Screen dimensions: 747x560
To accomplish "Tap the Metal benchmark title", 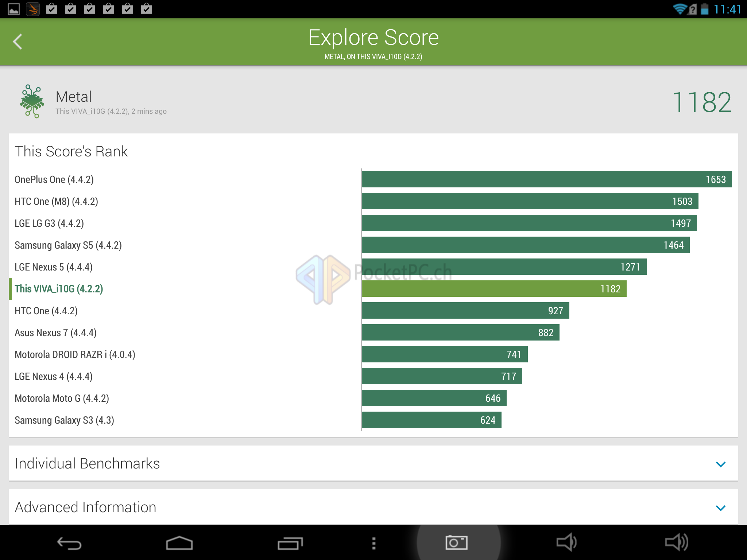I will tap(74, 97).
